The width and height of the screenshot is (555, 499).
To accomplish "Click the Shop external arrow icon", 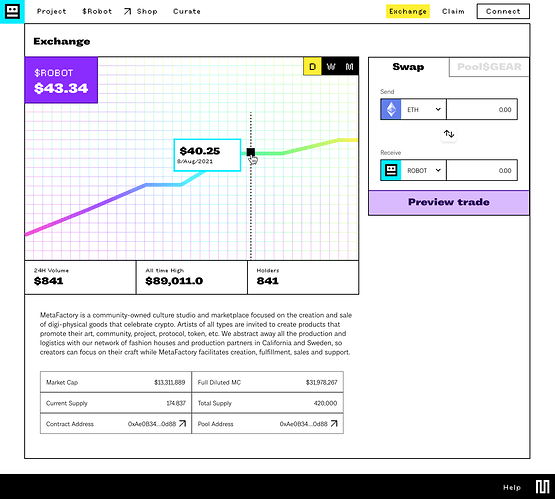I will click(127, 12).
